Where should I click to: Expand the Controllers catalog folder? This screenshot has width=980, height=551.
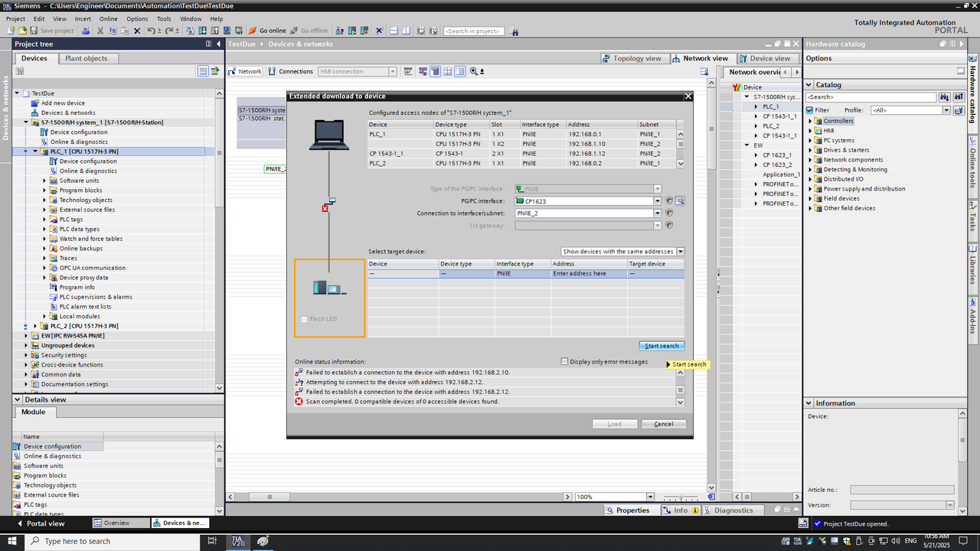coord(810,121)
